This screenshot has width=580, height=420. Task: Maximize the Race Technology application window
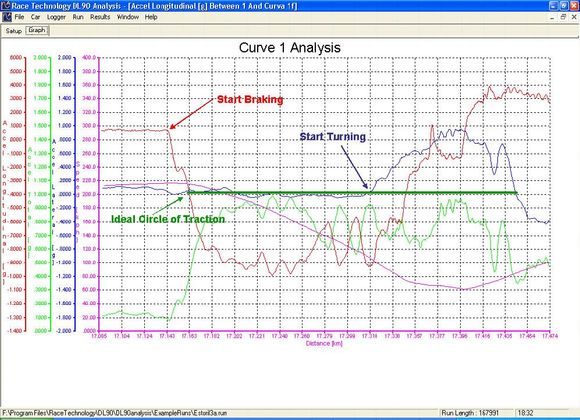[x=563, y=6]
